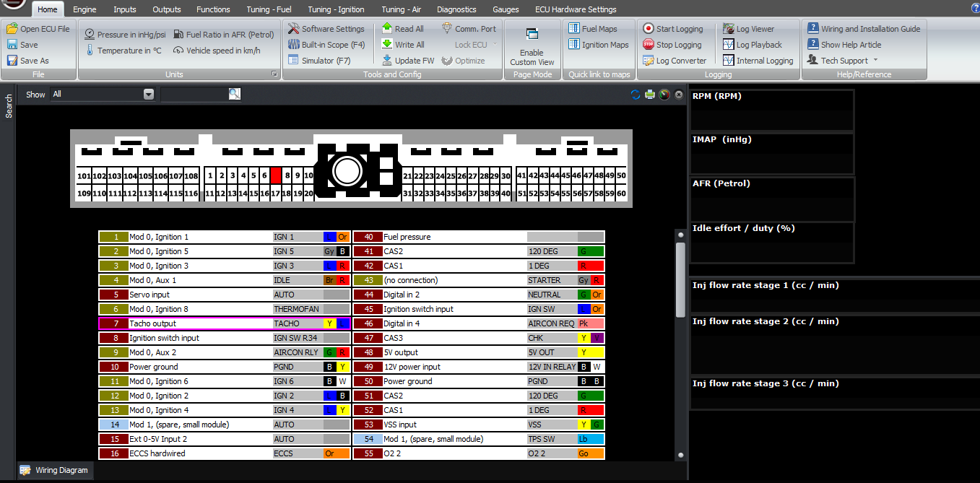This screenshot has width=980, height=483.
Task: Click red highlighted pin 7 on connector diagram
Action: pyautogui.click(x=276, y=175)
